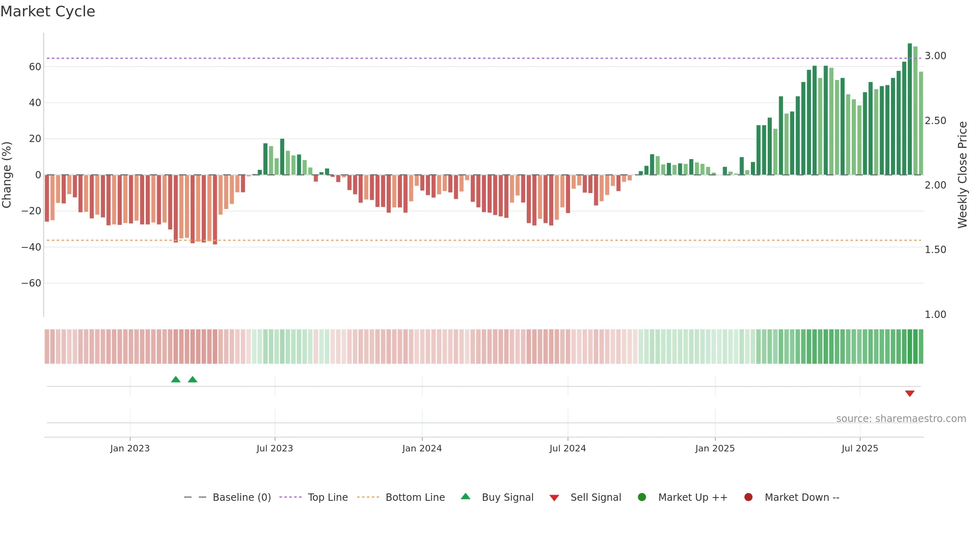The width and height of the screenshot is (980, 551).
Task: Click the 3.00 price axis tick label
Action: tap(935, 56)
